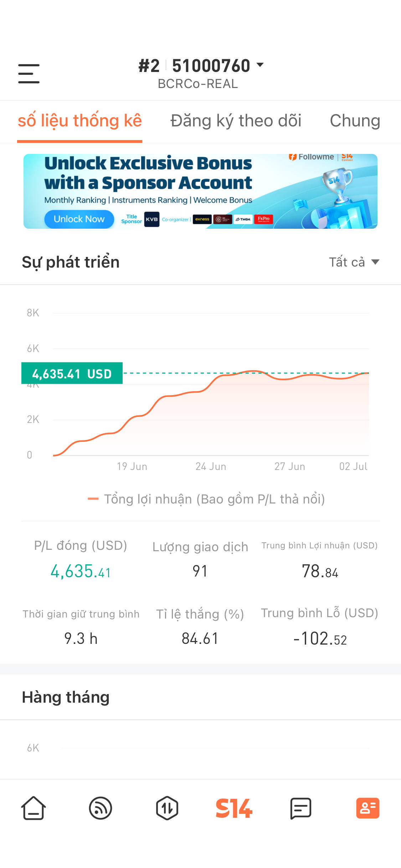Open the profile card icon
Viewport: 401px width, 868px height.
367,808
